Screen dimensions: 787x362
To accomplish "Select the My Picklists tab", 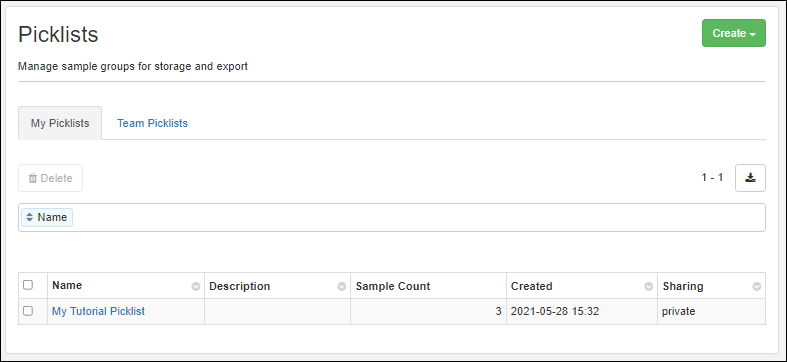I will tap(60, 123).
